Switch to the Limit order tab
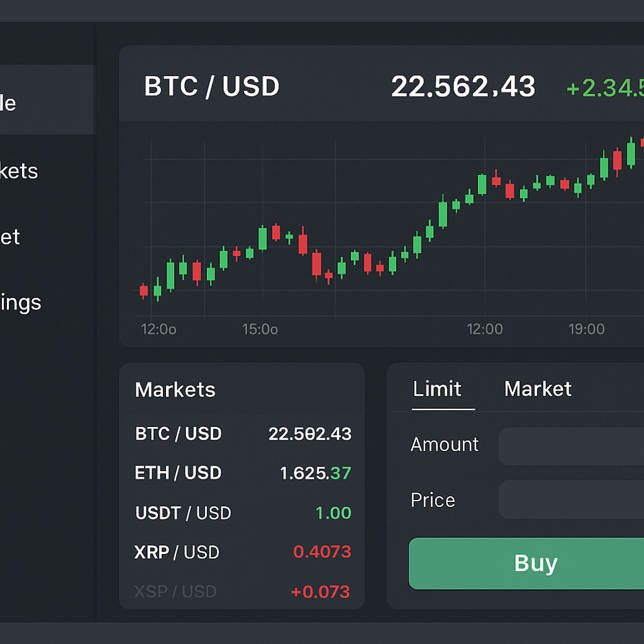Screen dimensions: 644x644 pyautogui.click(x=437, y=389)
